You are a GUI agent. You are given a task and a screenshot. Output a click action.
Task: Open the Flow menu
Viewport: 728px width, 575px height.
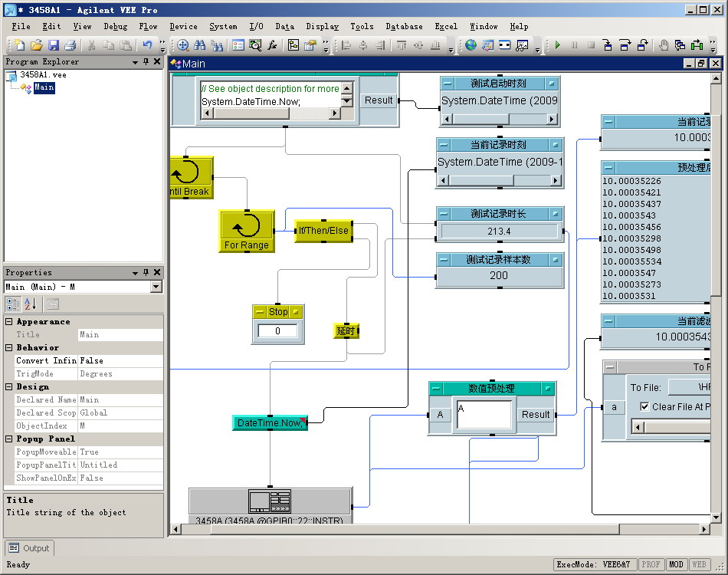pyautogui.click(x=148, y=27)
